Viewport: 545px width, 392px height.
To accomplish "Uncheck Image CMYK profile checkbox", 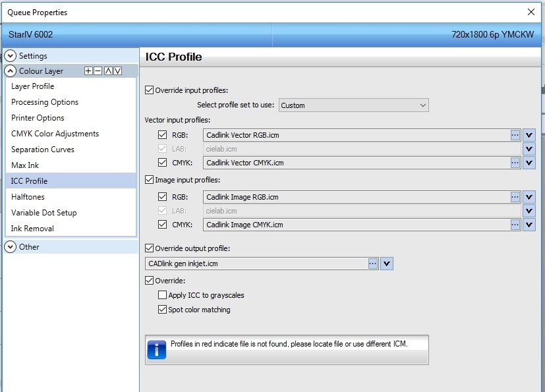I will 162,225.
